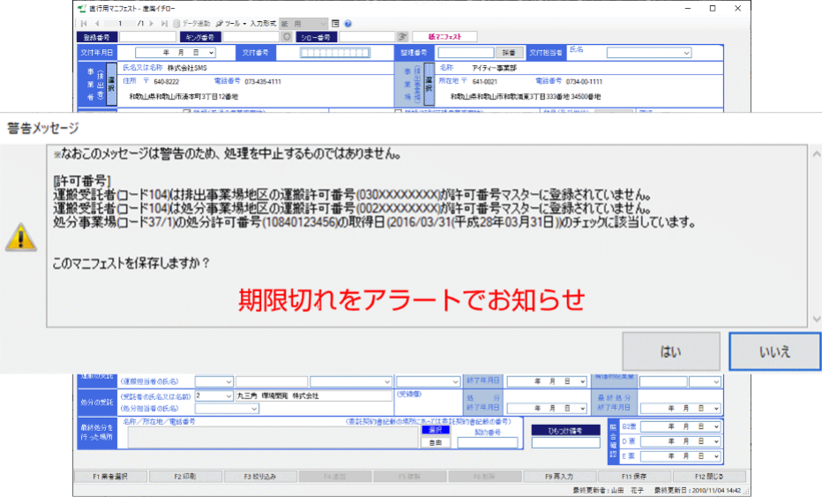This screenshot has height=504, width=822.
Task: Click the 契約番号 input field
Action: tap(488, 442)
